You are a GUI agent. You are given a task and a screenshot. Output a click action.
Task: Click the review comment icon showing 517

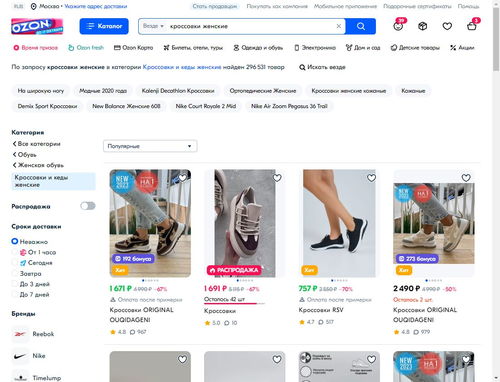[321, 322]
